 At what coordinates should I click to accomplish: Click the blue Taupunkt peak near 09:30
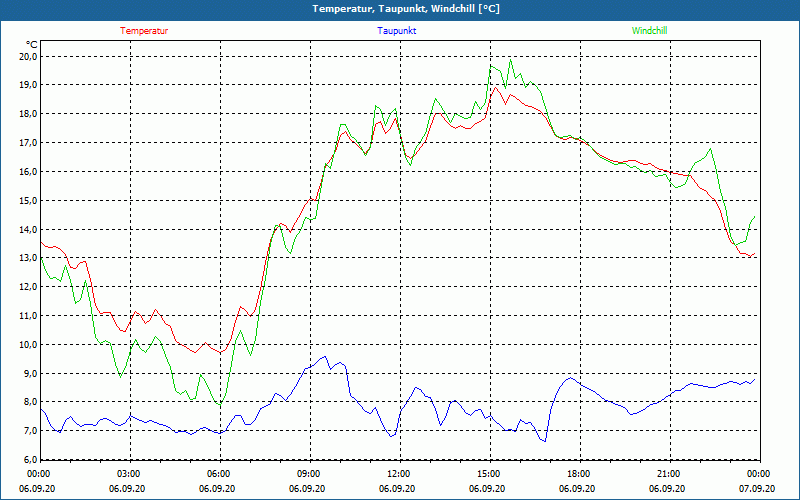tap(325, 357)
